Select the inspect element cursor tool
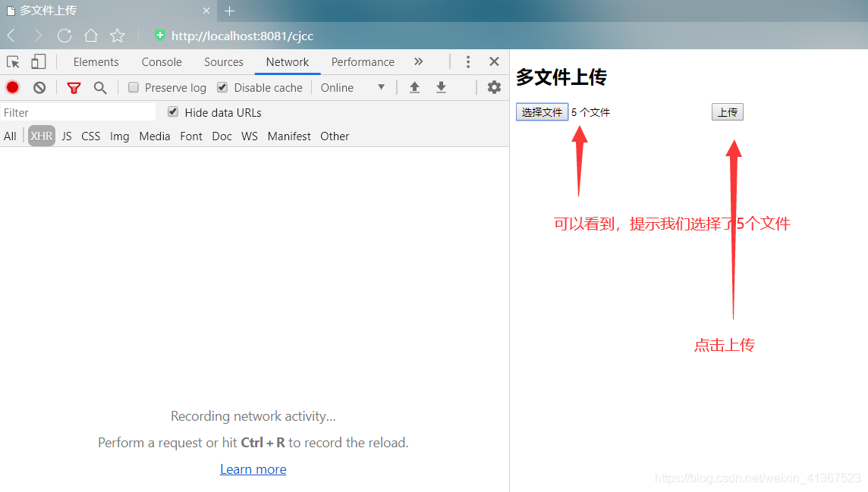868x492 pixels. [12, 61]
